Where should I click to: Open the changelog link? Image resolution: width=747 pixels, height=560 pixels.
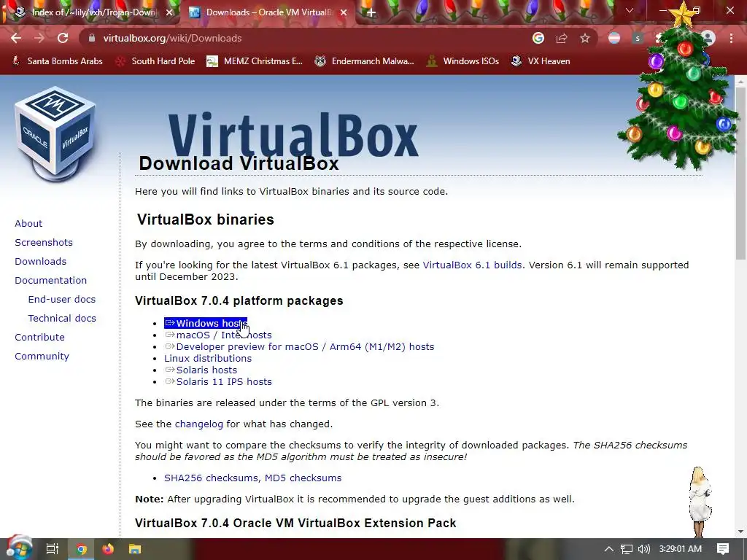click(198, 424)
